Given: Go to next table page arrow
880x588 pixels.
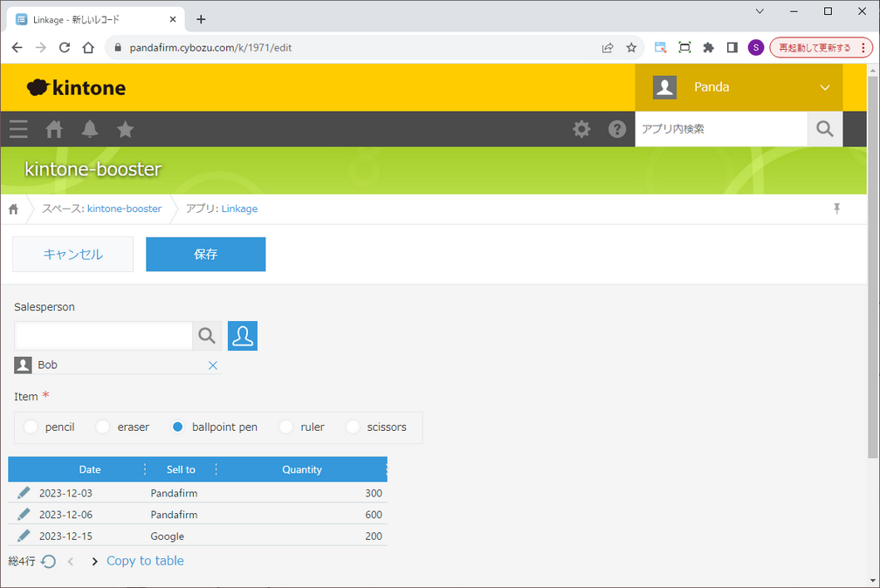Looking at the screenshot, I should [x=94, y=561].
